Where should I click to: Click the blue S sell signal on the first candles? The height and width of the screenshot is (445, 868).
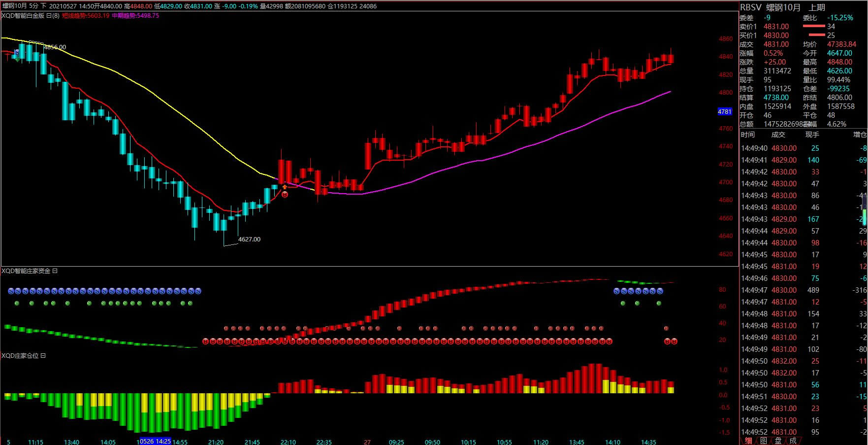click(17, 52)
